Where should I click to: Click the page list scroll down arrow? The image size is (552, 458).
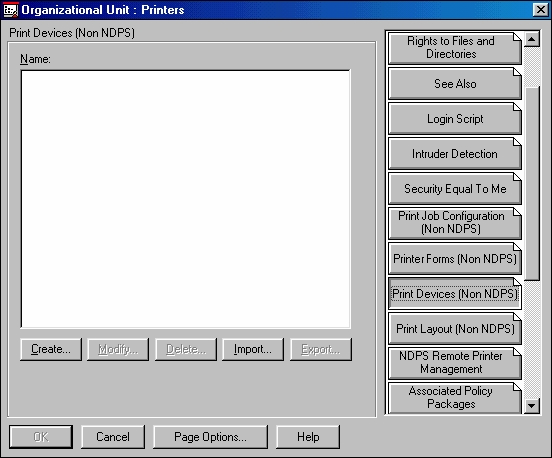coord(532,406)
